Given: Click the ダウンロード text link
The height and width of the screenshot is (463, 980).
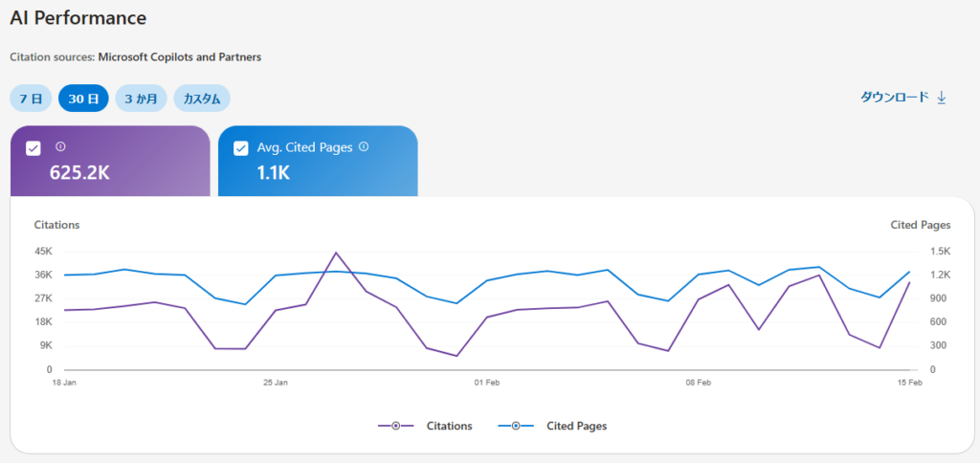Looking at the screenshot, I should pos(894,98).
